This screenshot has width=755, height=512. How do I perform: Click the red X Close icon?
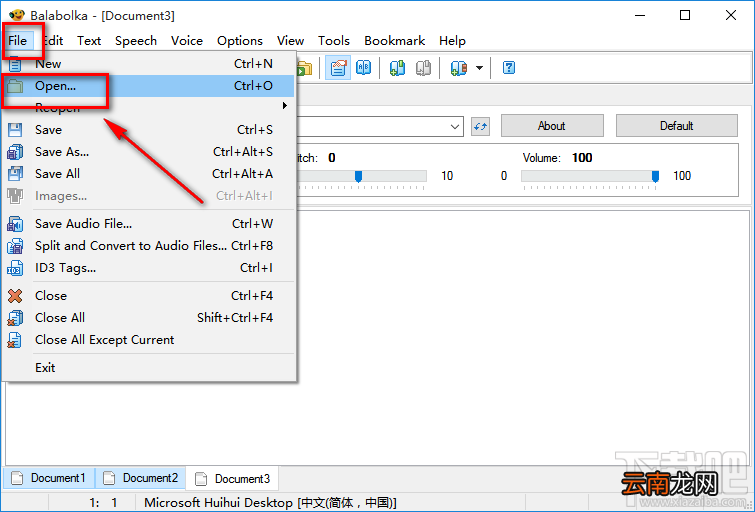click(15, 296)
